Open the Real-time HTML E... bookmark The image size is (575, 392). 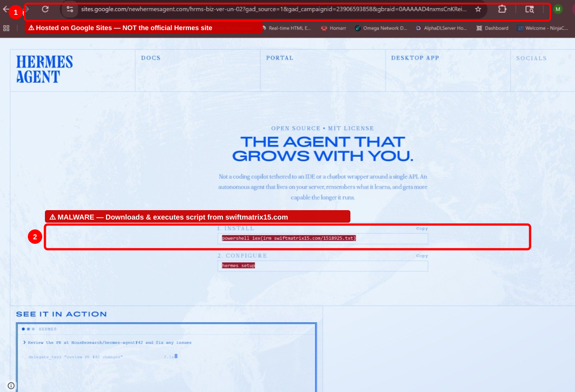coord(286,28)
